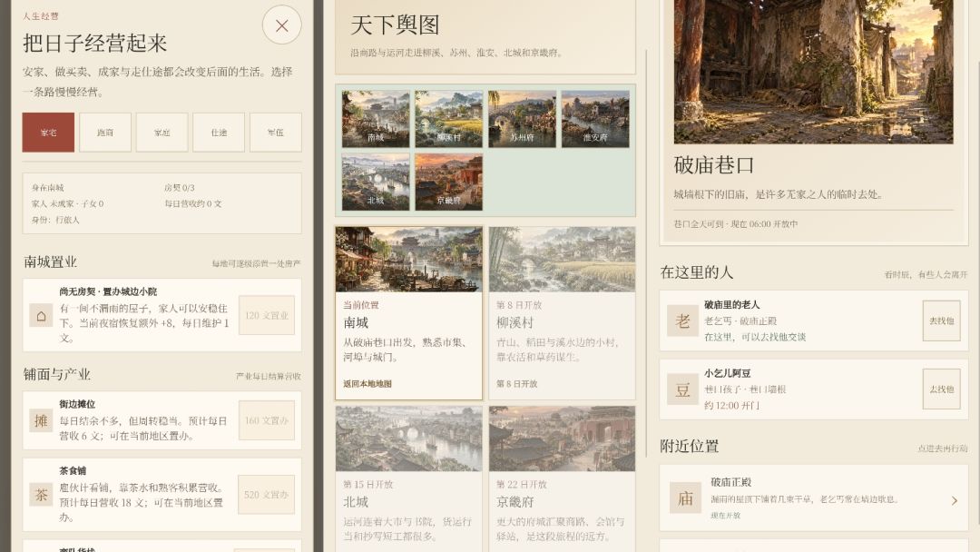
Task: Click the 摊 icon for 街边摊位
Action: point(41,420)
